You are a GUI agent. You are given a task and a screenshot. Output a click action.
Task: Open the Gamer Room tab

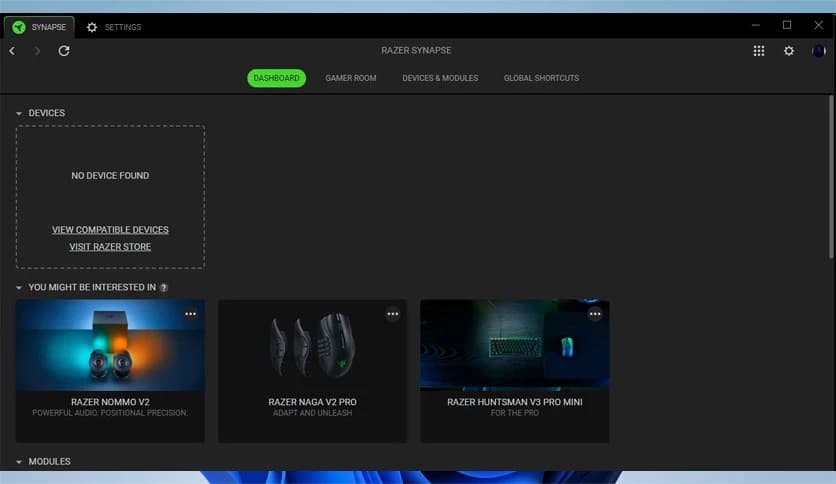click(350, 78)
